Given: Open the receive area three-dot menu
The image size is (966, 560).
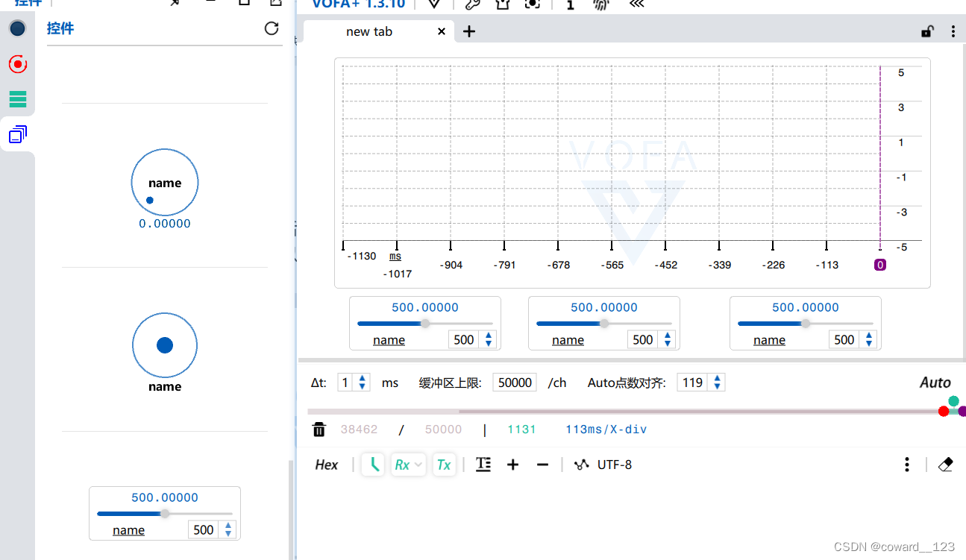Looking at the screenshot, I should [x=907, y=465].
